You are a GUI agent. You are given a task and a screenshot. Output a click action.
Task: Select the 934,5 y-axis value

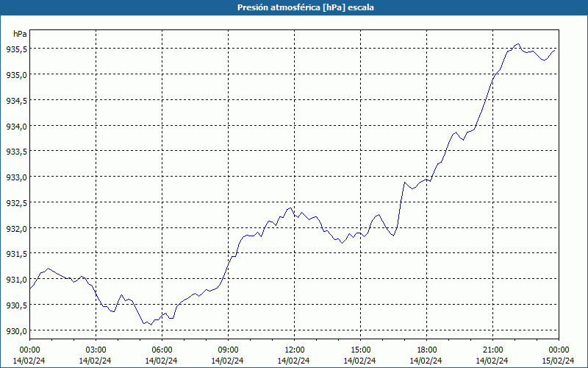[16, 100]
